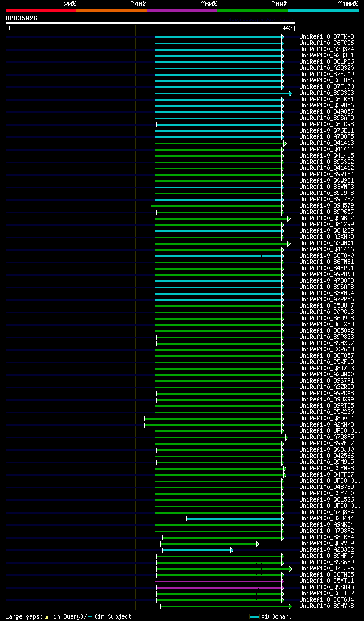Select label UniRef100_Q8L5G6
This screenshot has width=364, height=621.
327,499
